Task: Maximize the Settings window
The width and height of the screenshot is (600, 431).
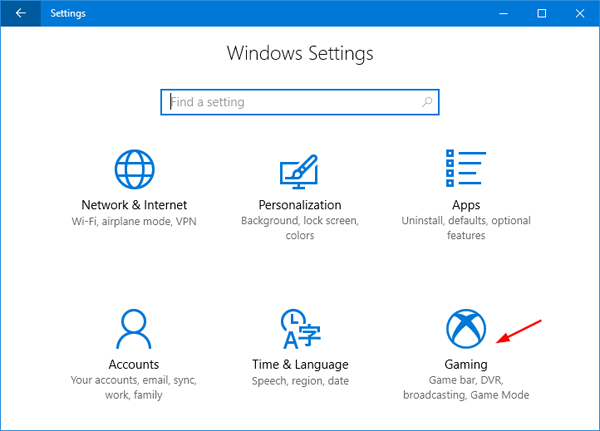Action: point(541,13)
